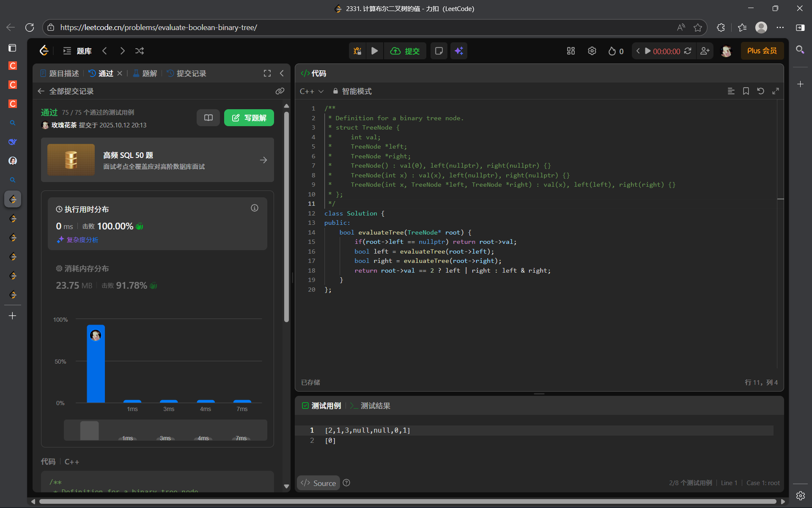Open the notes sticky icon
Image resolution: width=812 pixels, height=508 pixels.
(439, 51)
